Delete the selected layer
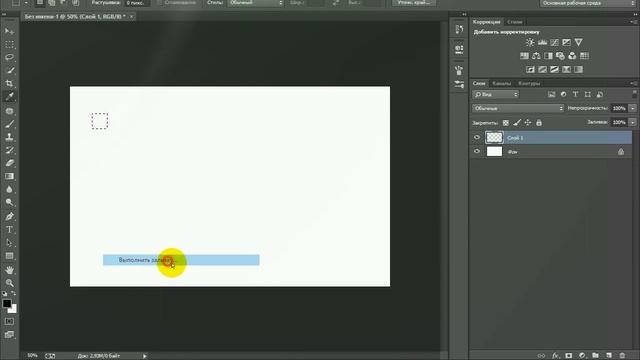This screenshot has height=360, width=640. point(622,356)
